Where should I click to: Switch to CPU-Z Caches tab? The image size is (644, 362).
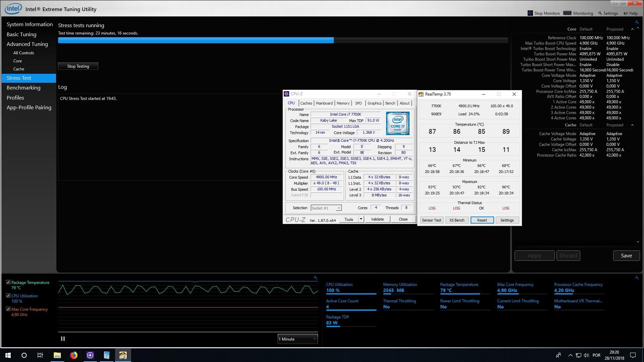[306, 103]
